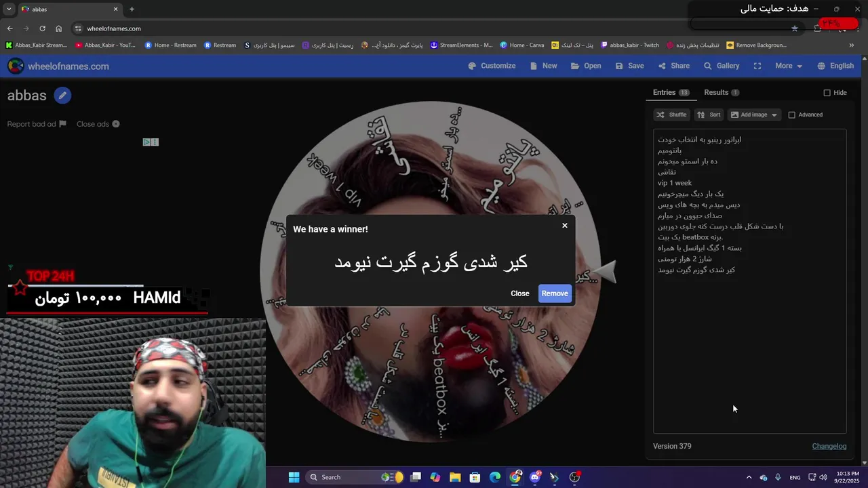868x488 pixels.
Task: Close the abbas browser tab
Action: coord(115,9)
